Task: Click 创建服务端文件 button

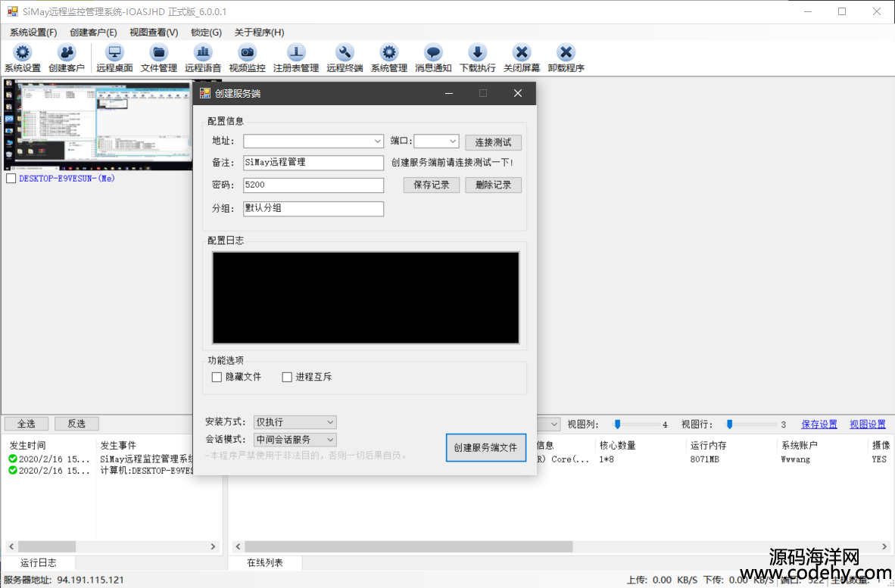Action: click(x=486, y=448)
